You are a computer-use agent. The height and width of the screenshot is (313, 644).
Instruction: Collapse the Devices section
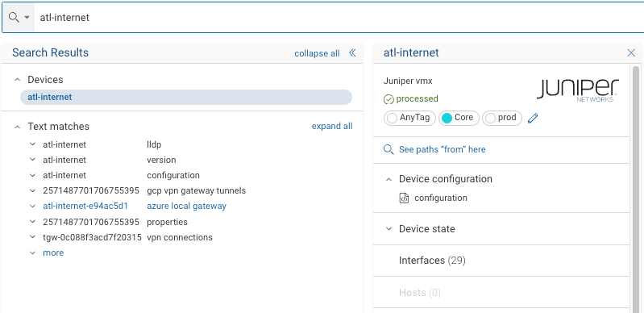(17, 80)
